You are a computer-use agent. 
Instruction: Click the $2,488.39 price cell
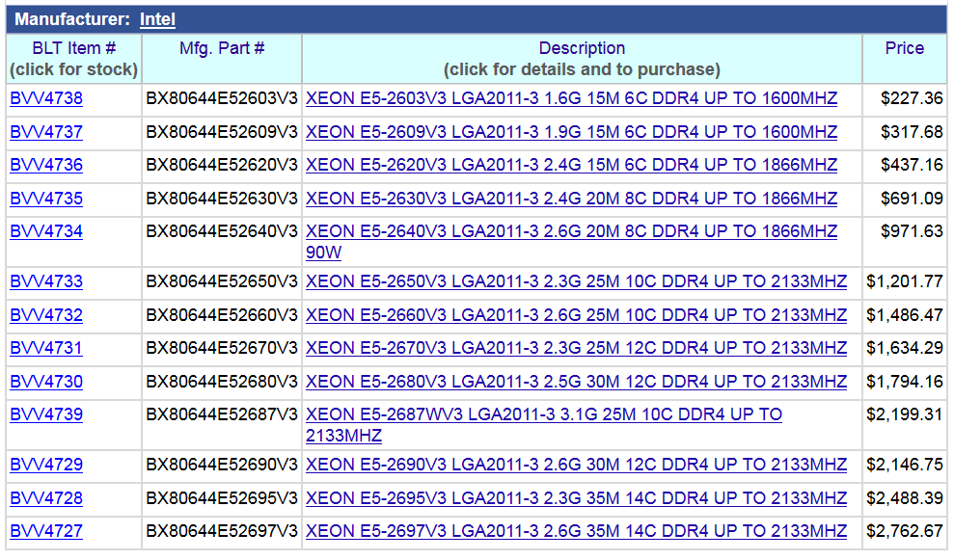[x=905, y=499]
